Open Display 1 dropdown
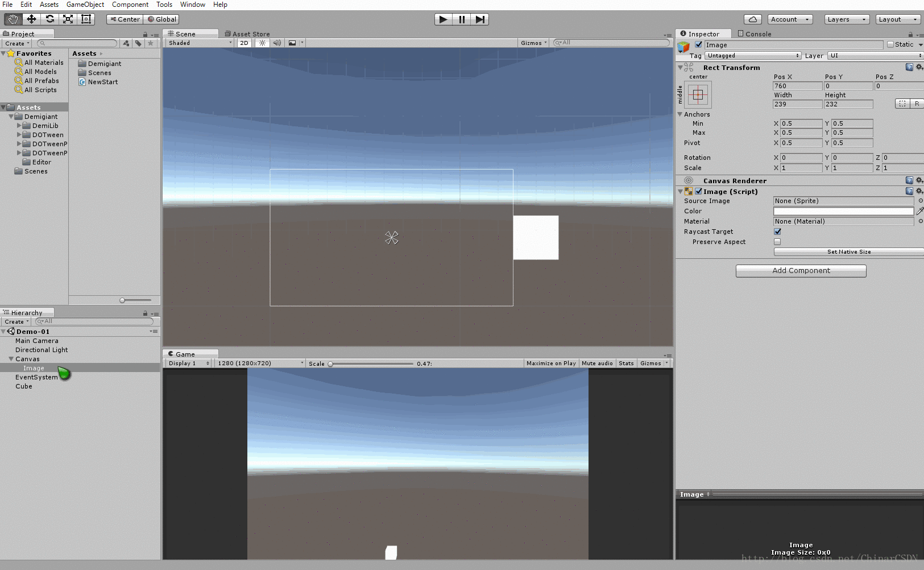 coord(189,363)
